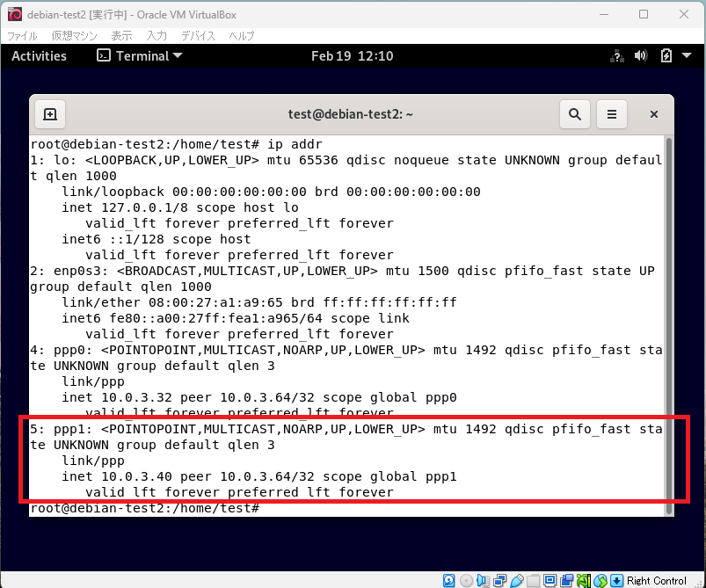Viewport: 706px width, 588px height.
Task: Click the 'inet 10.0.3.32 peer' ppp0 line
Action: point(259,397)
